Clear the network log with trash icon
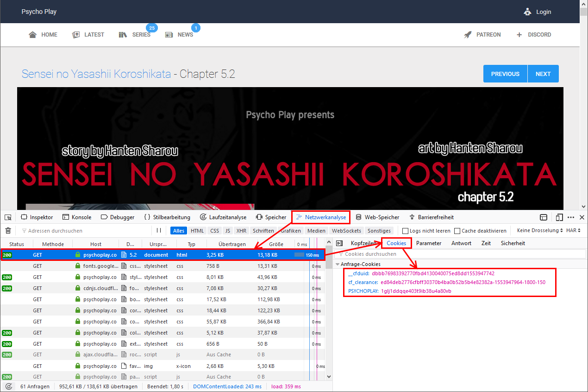 pyautogui.click(x=8, y=230)
